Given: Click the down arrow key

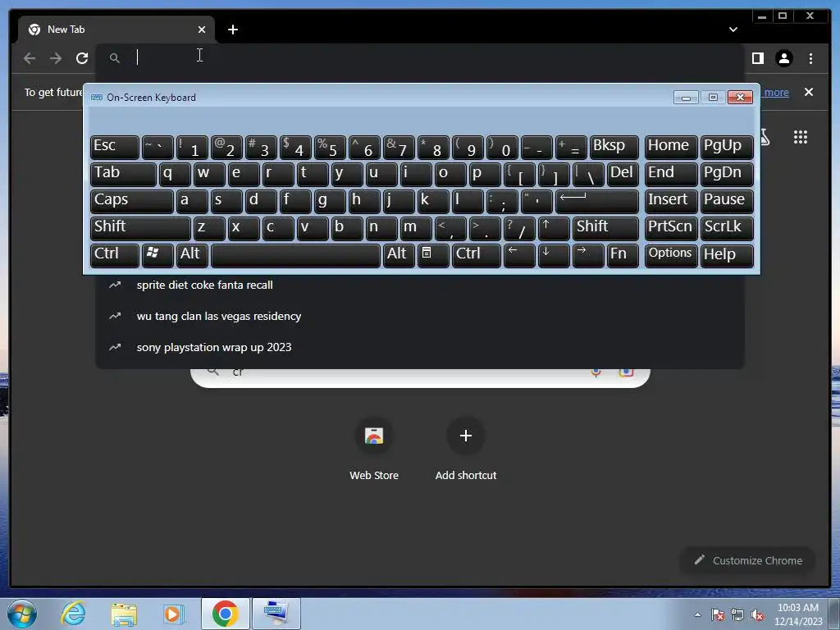Looking at the screenshot, I should coord(554,256).
